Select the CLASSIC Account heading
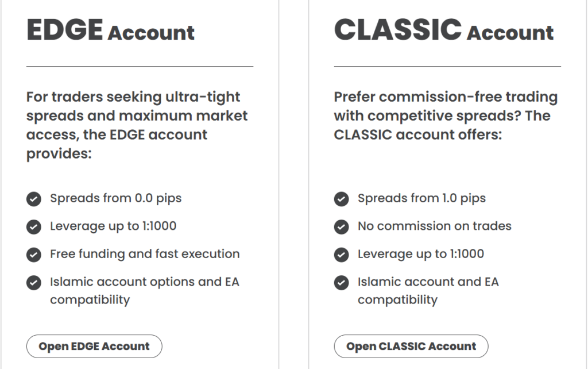The height and width of the screenshot is (369, 588). (x=444, y=30)
